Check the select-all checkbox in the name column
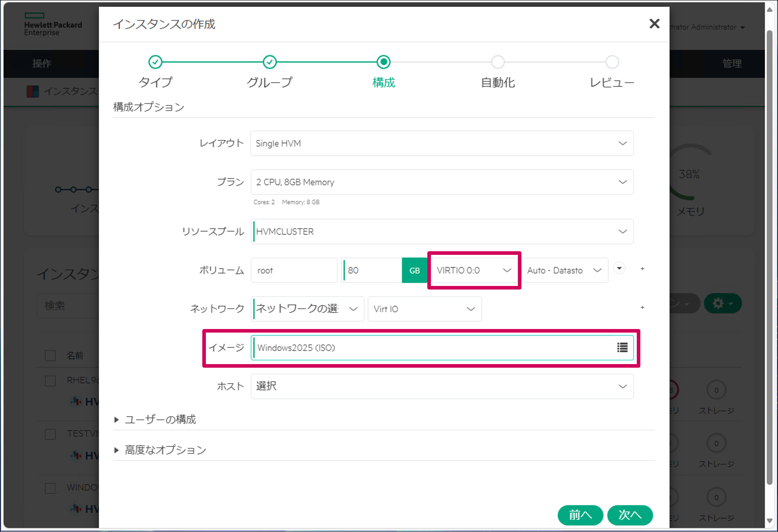This screenshot has height=532, width=778. (50, 355)
